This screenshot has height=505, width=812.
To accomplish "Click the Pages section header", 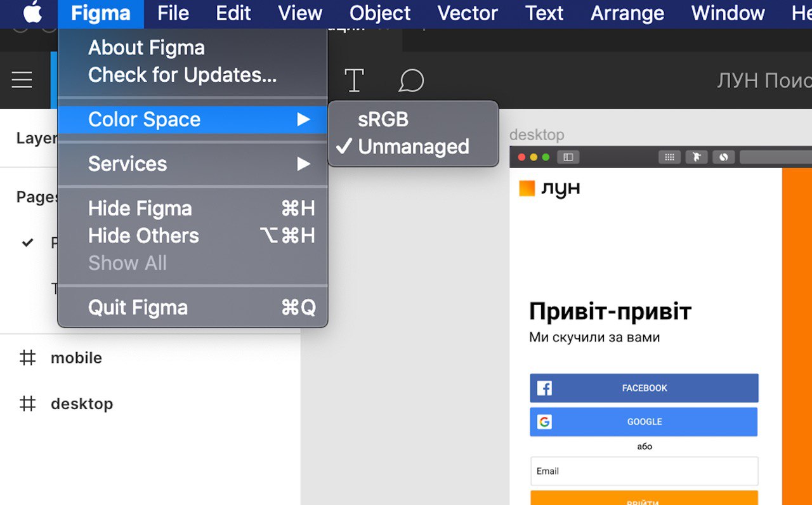I will [37, 197].
